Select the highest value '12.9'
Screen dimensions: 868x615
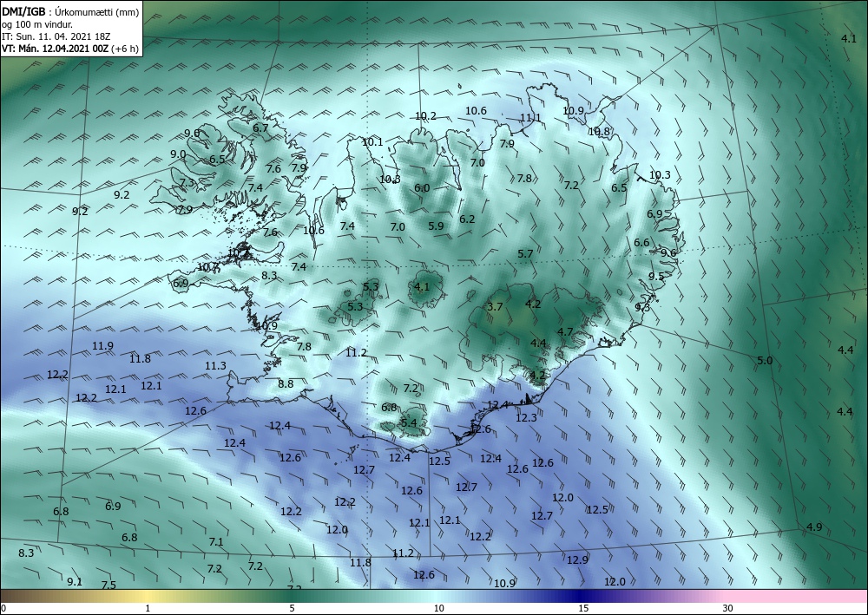click(577, 559)
